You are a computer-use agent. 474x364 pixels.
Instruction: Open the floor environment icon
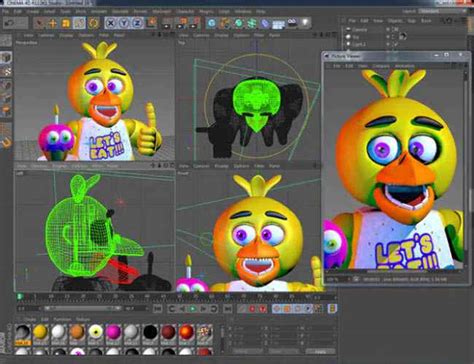pyautogui.click(x=279, y=23)
